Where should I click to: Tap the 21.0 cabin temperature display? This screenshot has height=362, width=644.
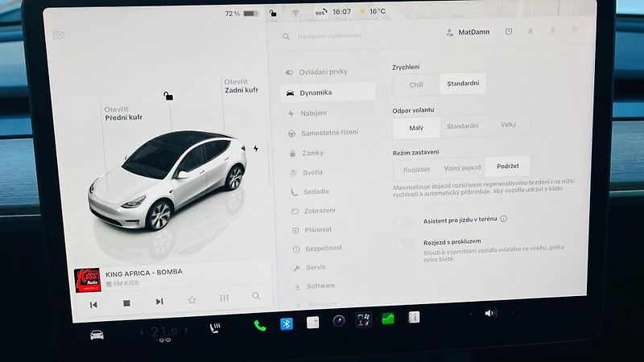(164, 331)
